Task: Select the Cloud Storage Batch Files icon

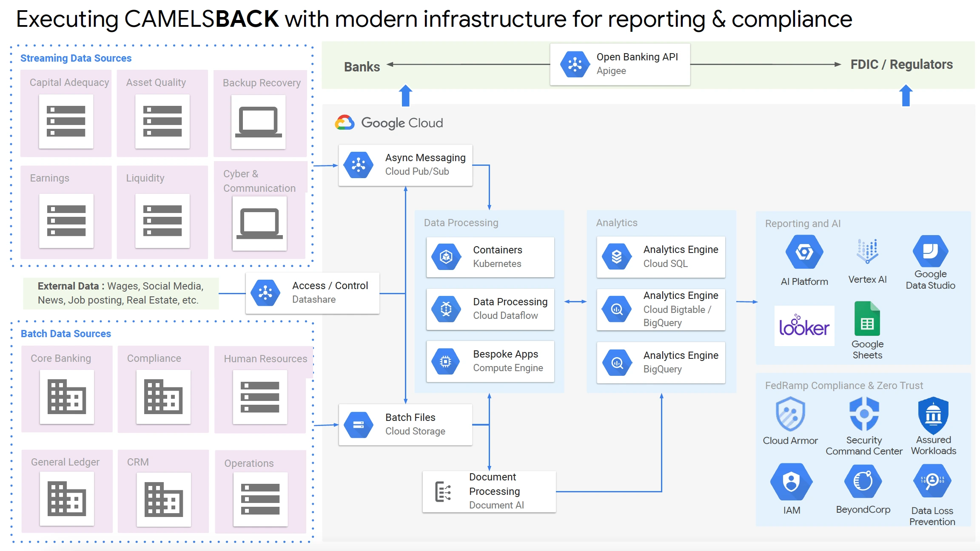Action: click(359, 424)
